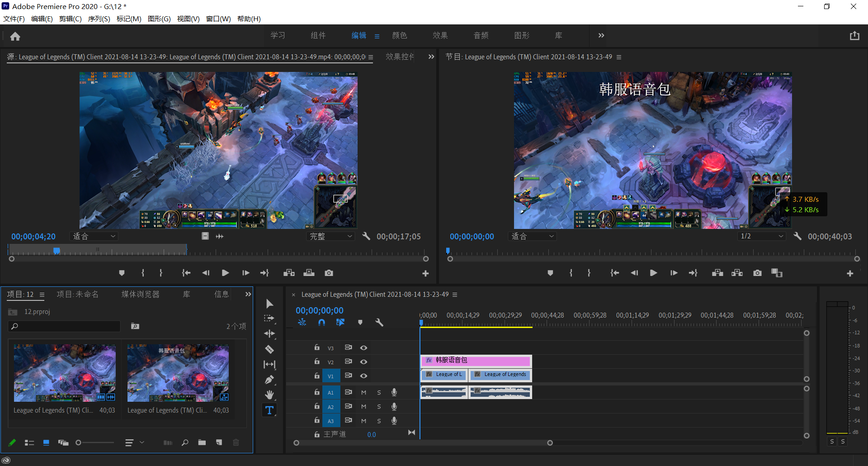The height and width of the screenshot is (466, 868).
Task: Select the Pen tool
Action: coord(269,380)
